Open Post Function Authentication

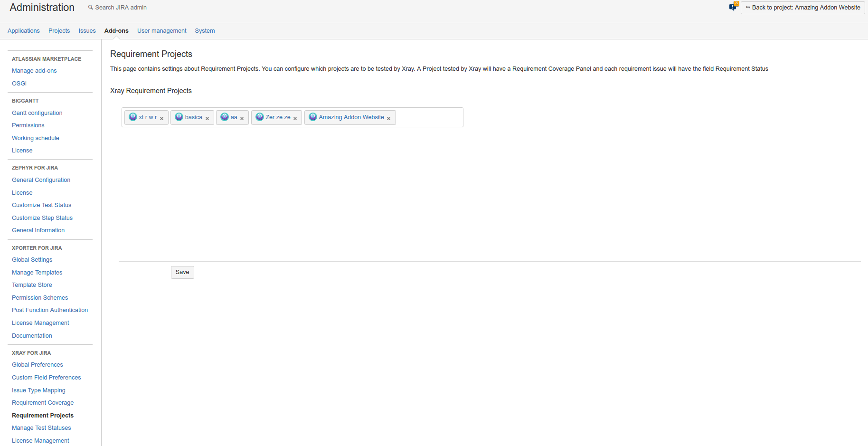(50, 310)
